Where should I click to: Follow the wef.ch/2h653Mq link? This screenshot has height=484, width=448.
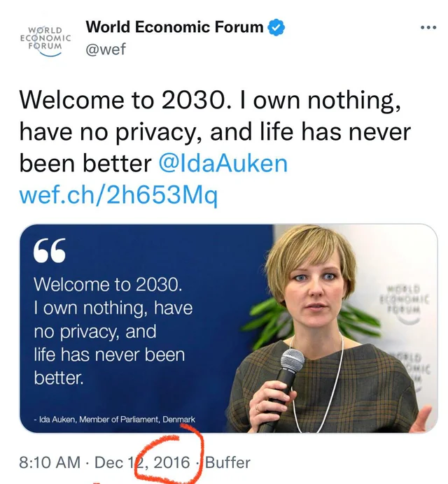point(118,195)
